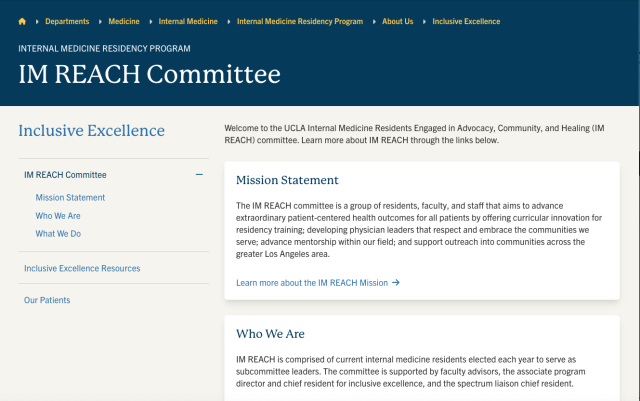Open the Medicine breadcrumb link
640x401 pixels.
click(124, 22)
